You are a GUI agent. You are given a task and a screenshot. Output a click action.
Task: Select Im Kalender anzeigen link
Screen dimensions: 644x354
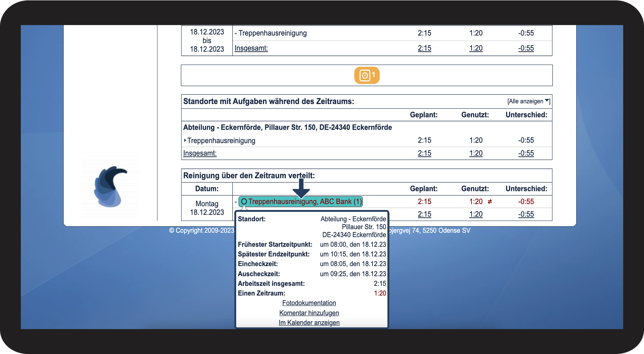(309, 323)
